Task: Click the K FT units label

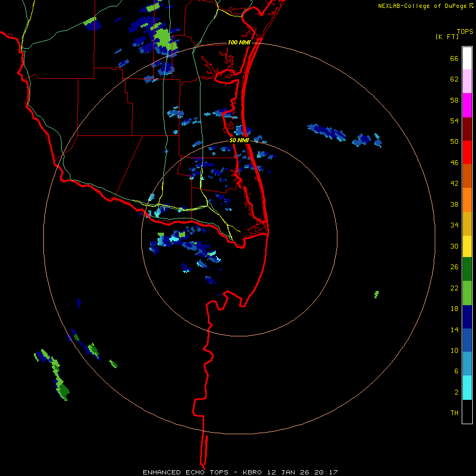Action: 447,37
